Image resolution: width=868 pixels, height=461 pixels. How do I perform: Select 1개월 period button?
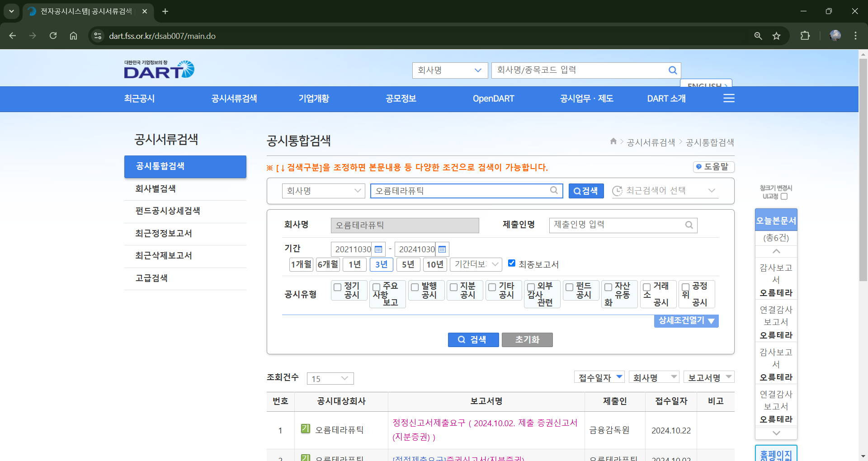[301, 264]
